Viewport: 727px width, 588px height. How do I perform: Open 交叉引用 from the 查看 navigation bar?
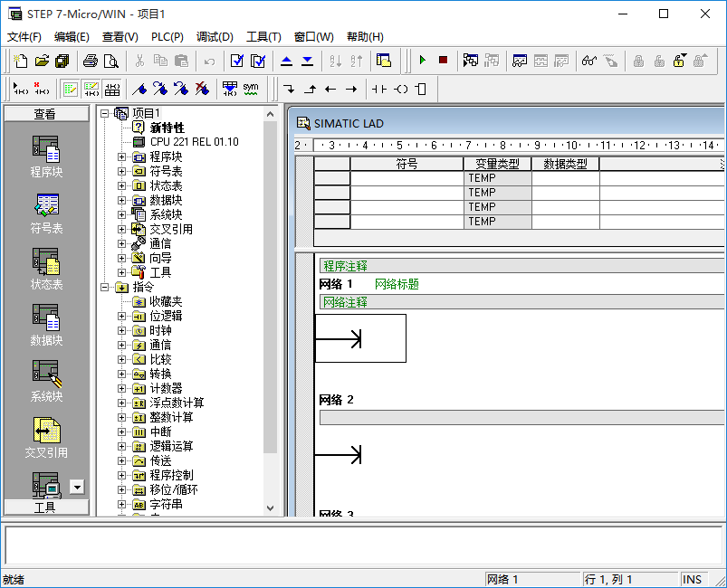(46, 438)
